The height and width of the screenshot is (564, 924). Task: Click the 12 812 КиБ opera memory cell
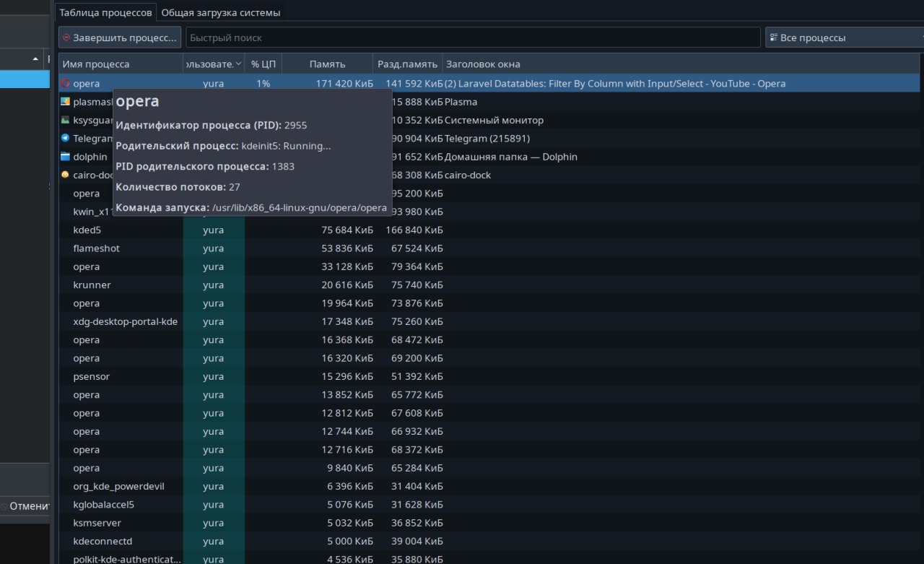point(347,413)
